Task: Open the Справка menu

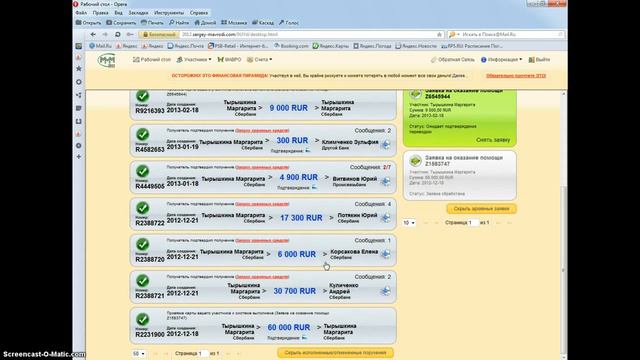Action: click(199, 13)
